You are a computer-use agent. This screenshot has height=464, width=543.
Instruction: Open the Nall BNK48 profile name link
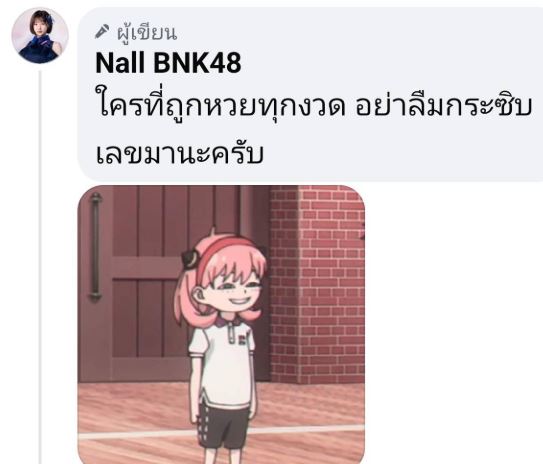[168, 63]
